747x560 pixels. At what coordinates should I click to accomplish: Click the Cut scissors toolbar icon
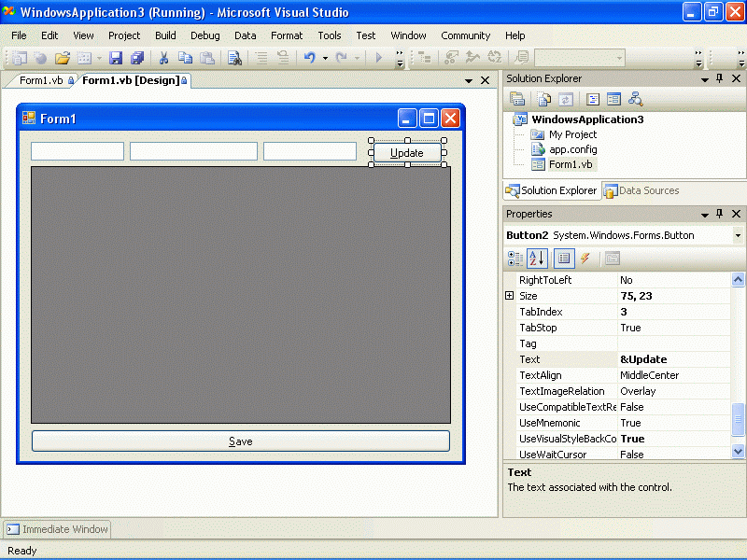click(x=163, y=58)
